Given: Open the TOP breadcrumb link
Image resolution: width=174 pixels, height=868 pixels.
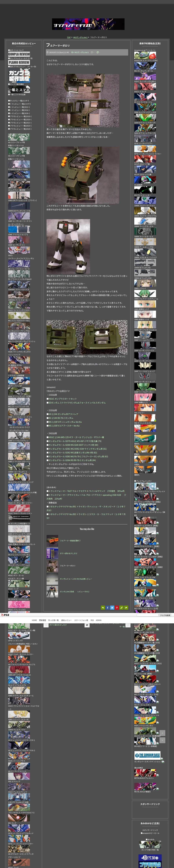Looking at the screenshot, I should tap(69, 37).
